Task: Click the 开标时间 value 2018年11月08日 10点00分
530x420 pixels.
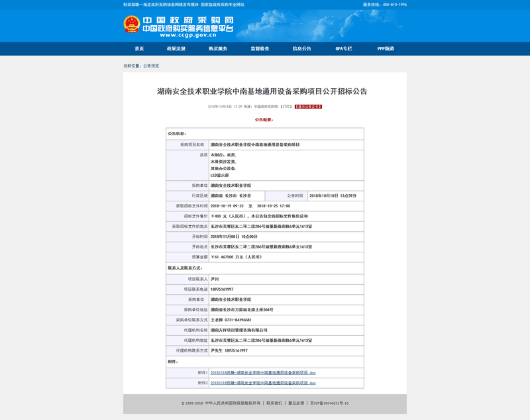Action: [234, 236]
